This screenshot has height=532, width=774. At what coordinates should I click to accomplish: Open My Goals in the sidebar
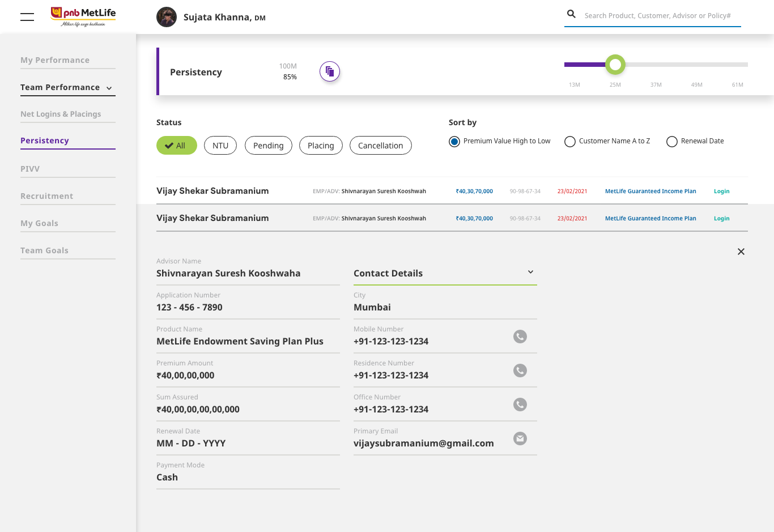(x=40, y=223)
